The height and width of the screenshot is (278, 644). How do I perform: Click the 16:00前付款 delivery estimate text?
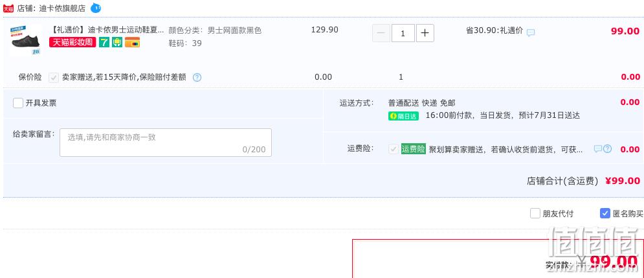(503, 116)
